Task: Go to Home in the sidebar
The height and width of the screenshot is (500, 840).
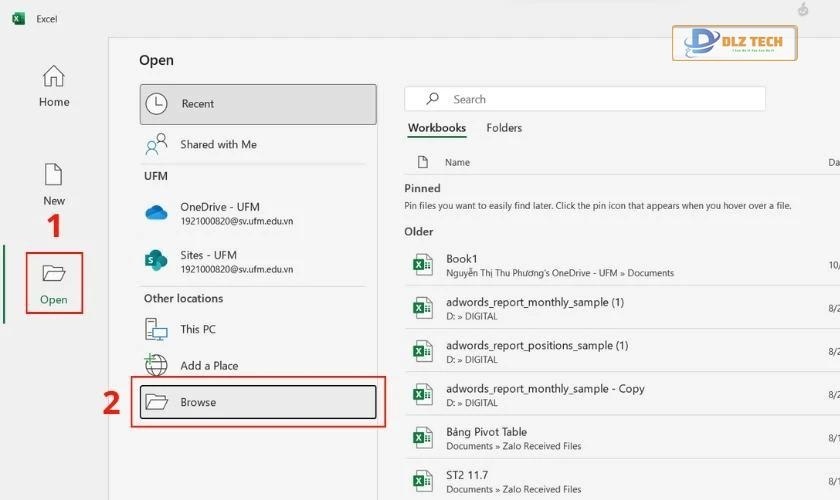Action: (x=54, y=86)
